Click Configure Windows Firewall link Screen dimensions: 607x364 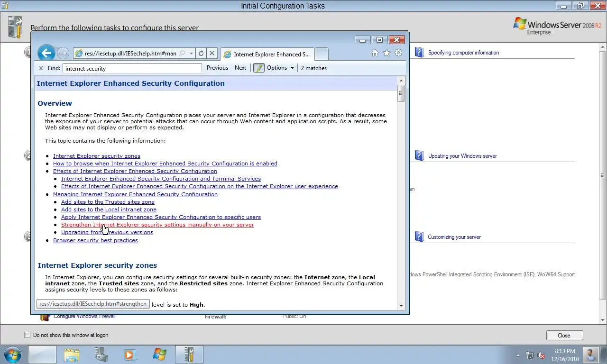click(x=84, y=316)
